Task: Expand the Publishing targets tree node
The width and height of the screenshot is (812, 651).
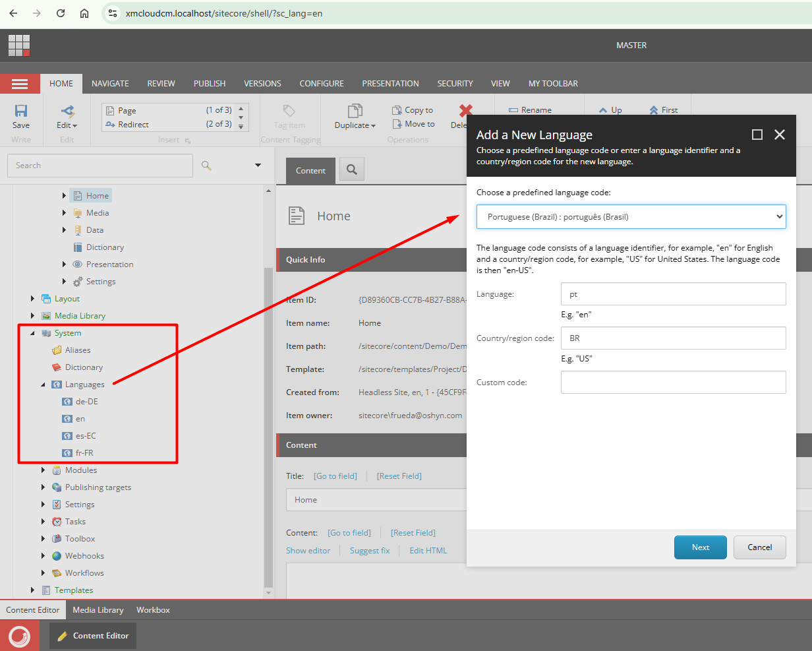Action: pyautogui.click(x=43, y=487)
